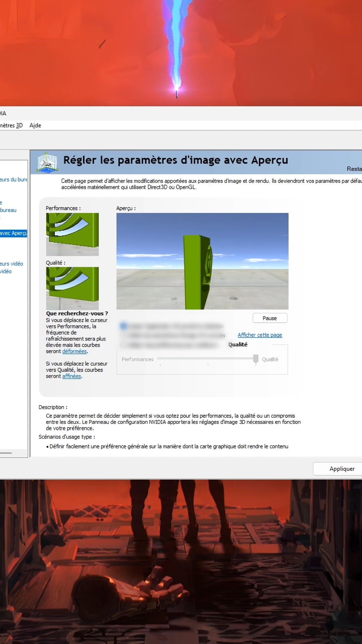
Task: Select the middle blurred radio option
Action: point(123,335)
